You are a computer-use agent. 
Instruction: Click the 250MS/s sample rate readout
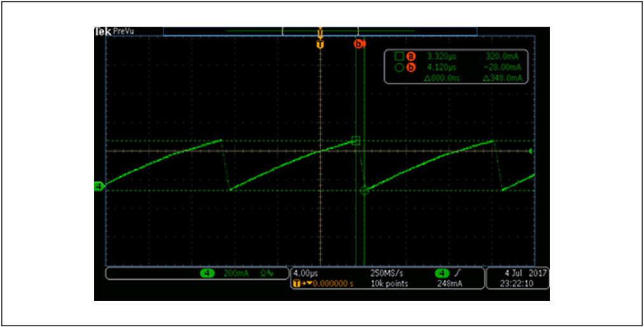point(386,273)
